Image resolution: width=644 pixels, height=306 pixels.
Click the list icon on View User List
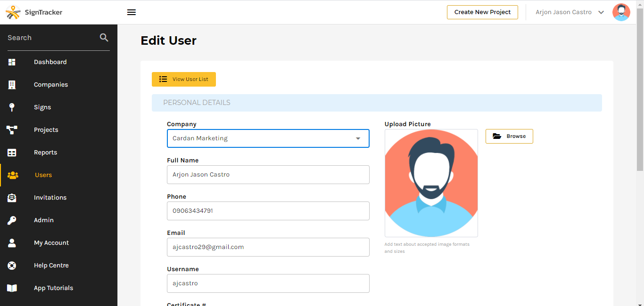point(163,79)
